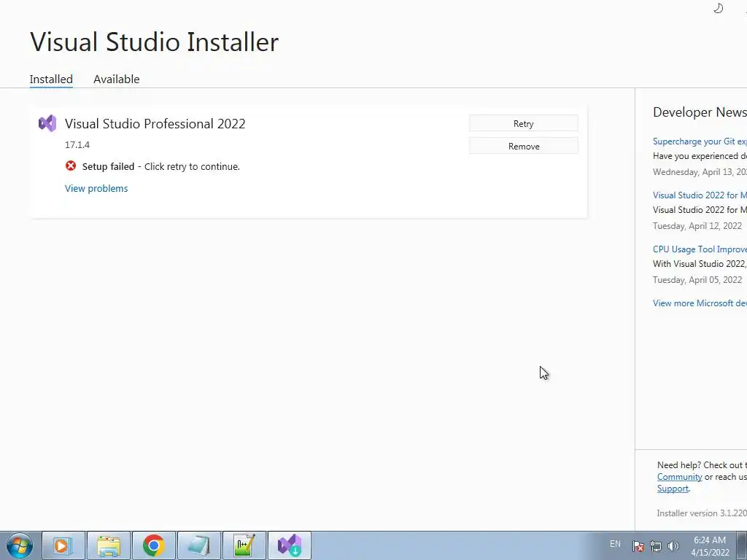Click the Installer version text
Screen dimensions: 747x560
tap(701, 513)
